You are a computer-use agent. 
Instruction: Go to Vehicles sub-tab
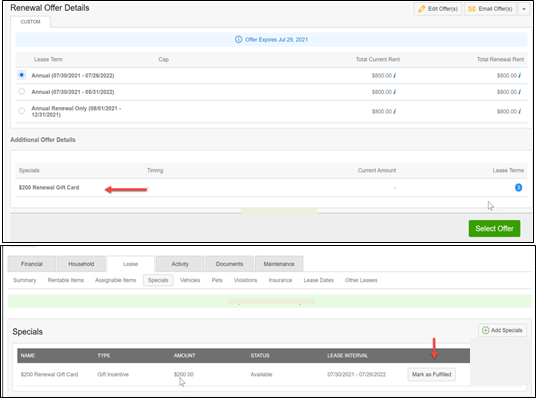[x=190, y=280]
